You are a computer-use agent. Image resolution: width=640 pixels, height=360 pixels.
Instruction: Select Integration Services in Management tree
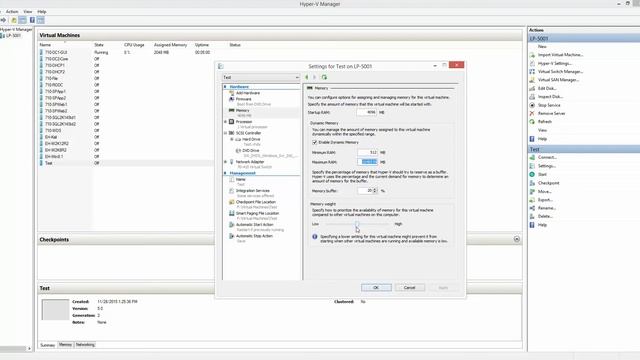click(252, 191)
